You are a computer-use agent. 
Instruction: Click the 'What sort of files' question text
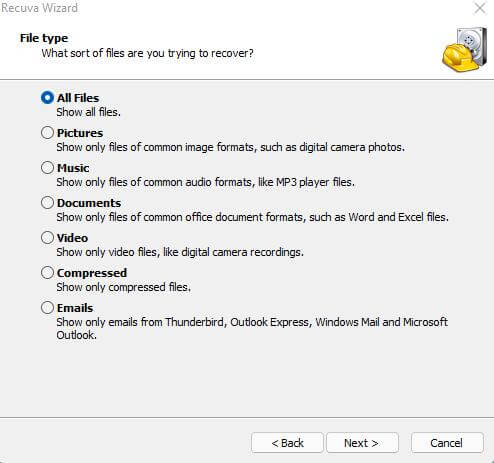(x=147, y=53)
